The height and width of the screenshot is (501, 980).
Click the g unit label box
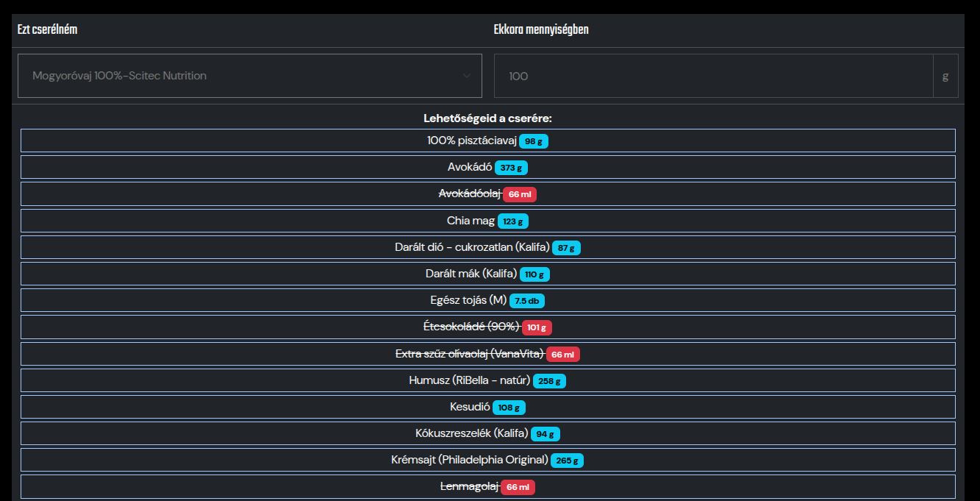click(945, 76)
